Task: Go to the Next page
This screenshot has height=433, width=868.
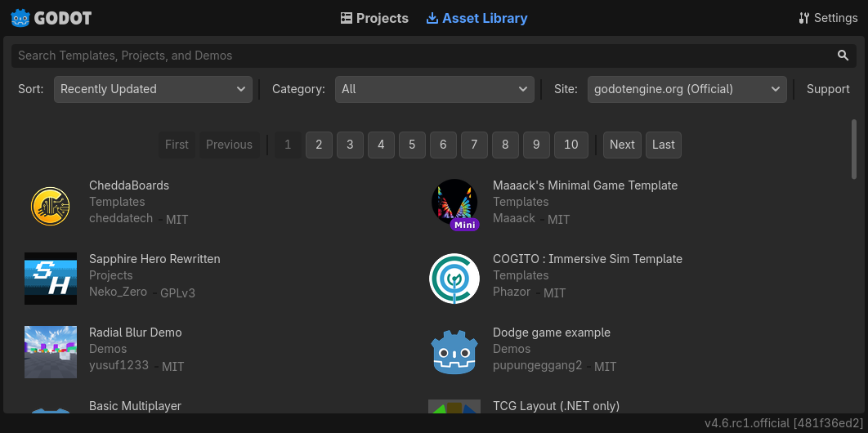Action: (x=622, y=145)
